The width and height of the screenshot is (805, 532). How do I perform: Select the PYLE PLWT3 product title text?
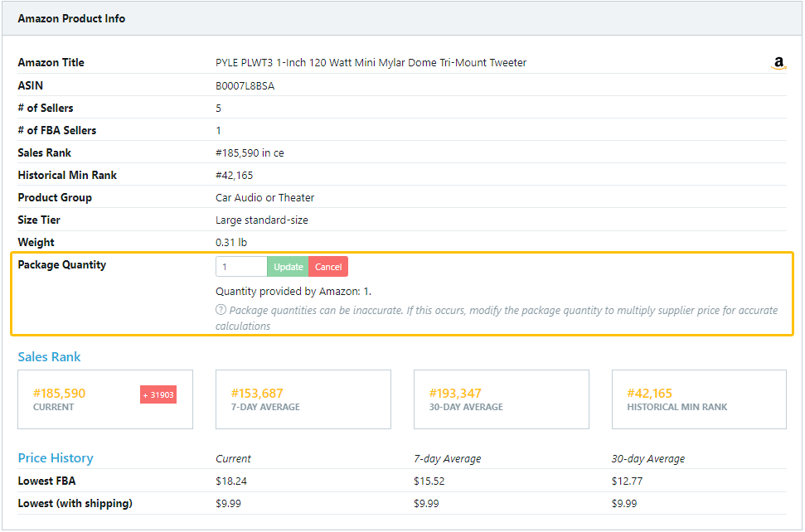371,63
